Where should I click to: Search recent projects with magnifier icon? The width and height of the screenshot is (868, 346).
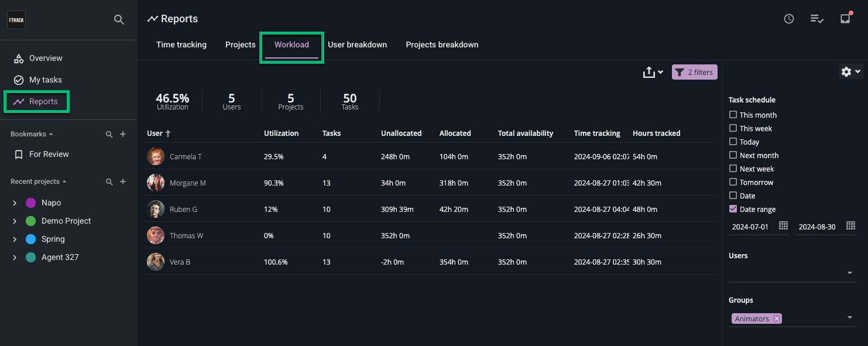click(109, 182)
